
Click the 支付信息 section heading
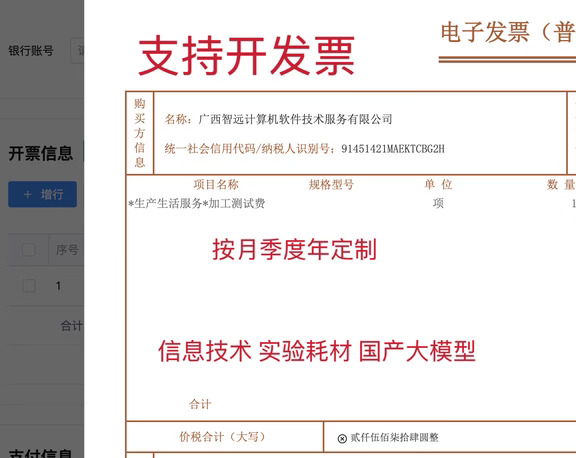(41, 453)
